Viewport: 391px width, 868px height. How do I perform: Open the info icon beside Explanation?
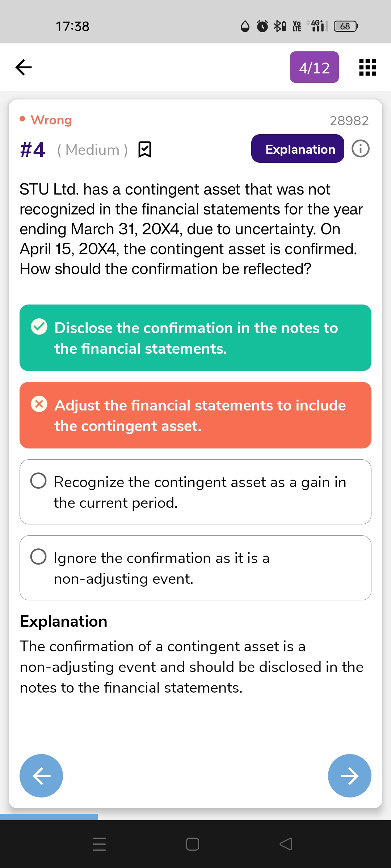point(361,149)
